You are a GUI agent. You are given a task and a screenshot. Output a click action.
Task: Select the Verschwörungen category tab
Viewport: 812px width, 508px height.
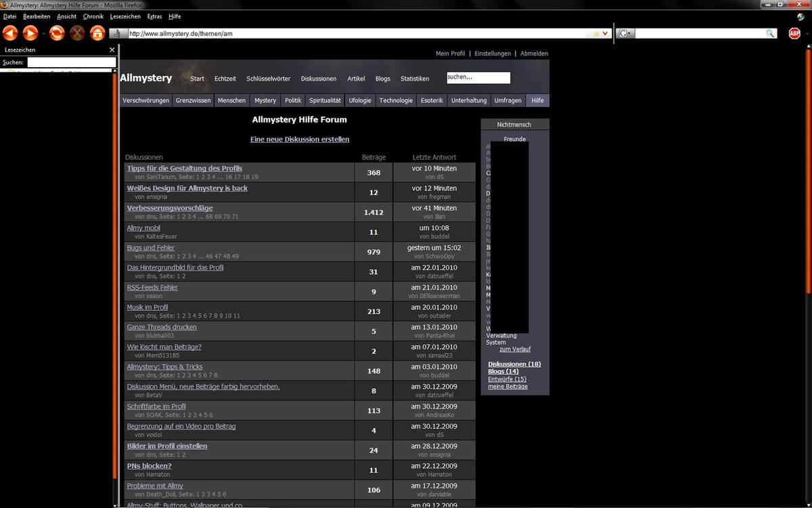tap(145, 100)
